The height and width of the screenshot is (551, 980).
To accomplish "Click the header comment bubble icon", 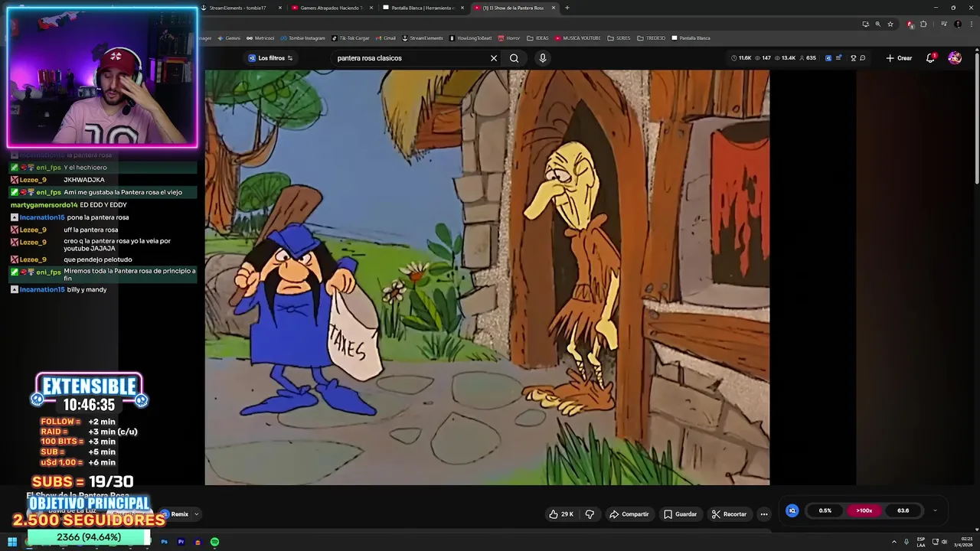I will point(863,58).
